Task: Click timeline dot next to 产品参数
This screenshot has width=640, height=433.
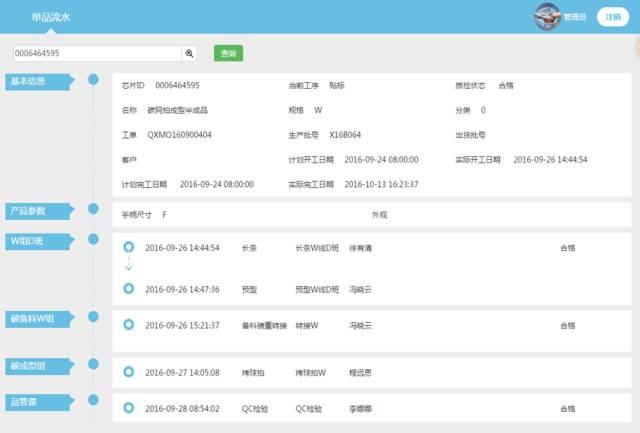Action: [x=93, y=210]
